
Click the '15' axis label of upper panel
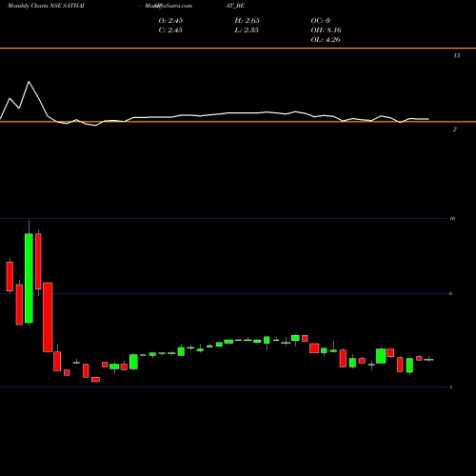point(457,55)
